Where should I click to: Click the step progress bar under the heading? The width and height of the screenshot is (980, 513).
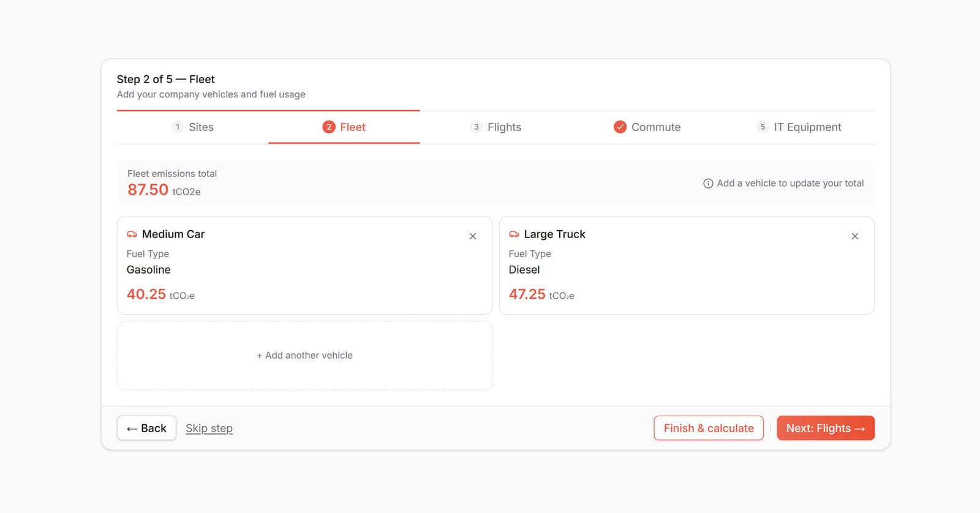point(496,111)
